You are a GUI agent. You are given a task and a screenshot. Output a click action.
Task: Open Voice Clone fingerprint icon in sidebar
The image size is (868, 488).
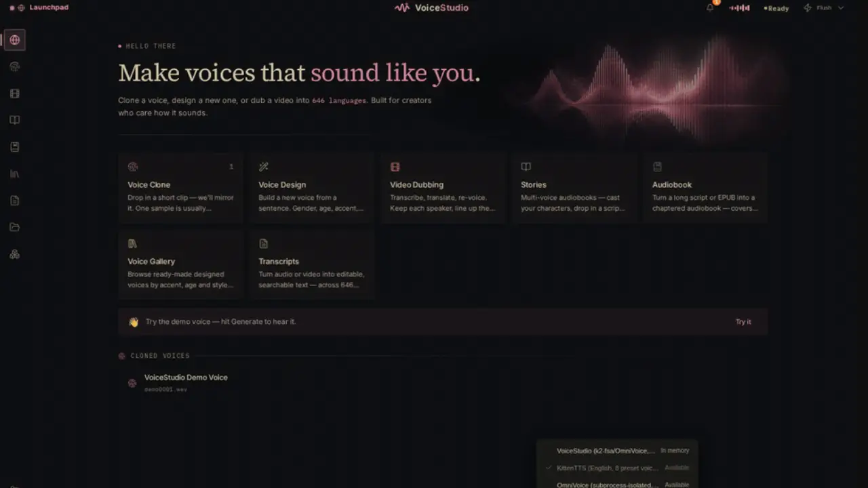click(14, 66)
